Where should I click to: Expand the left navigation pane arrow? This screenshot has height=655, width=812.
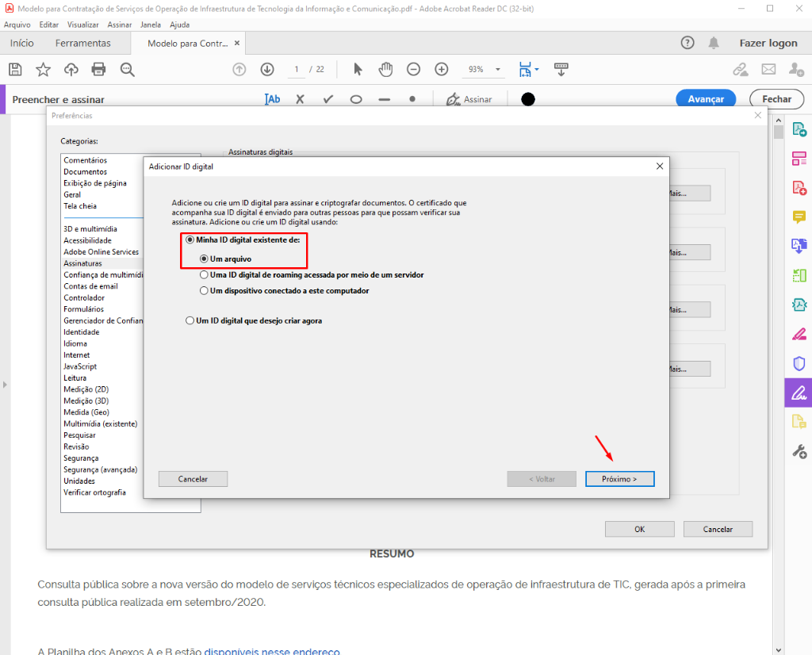point(5,385)
